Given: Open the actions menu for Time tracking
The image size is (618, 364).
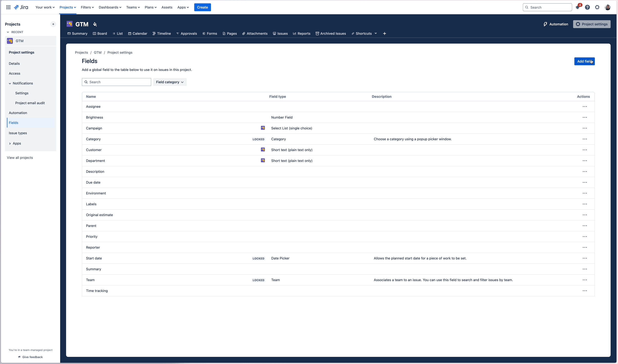Looking at the screenshot, I should click(585, 291).
